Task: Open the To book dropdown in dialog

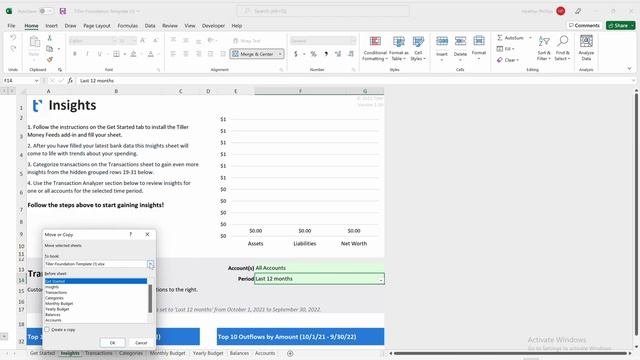Action: coord(151,264)
